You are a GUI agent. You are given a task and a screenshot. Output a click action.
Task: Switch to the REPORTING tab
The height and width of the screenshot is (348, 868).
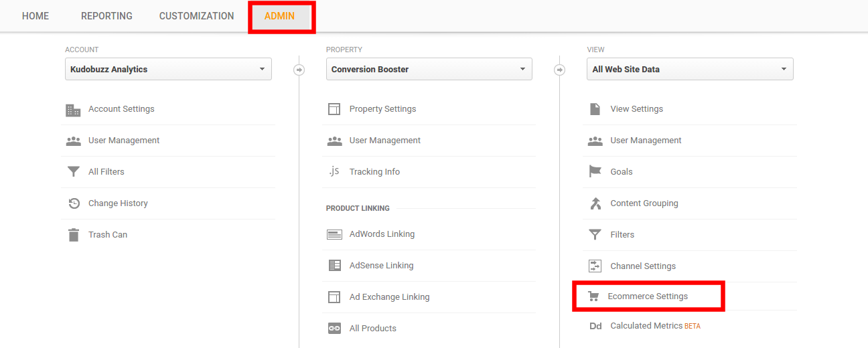[x=106, y=16]
